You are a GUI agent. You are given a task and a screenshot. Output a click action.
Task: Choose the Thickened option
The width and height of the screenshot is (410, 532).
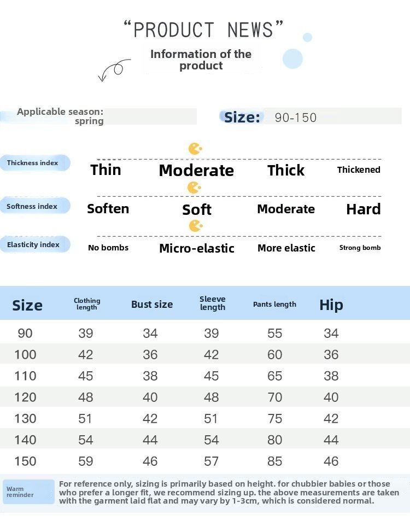tap(359, 169)
